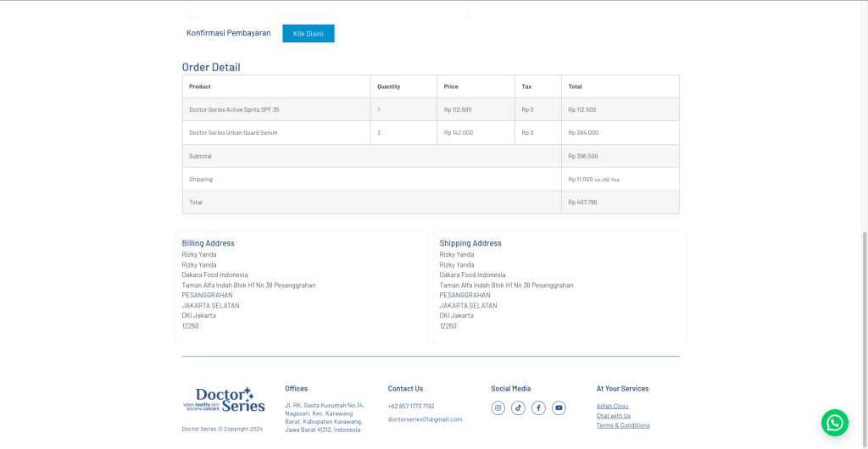Click the Doctor Series © Copyright 2024 text
The height and width of the screenshot is (449, 868).
[222, 429]
